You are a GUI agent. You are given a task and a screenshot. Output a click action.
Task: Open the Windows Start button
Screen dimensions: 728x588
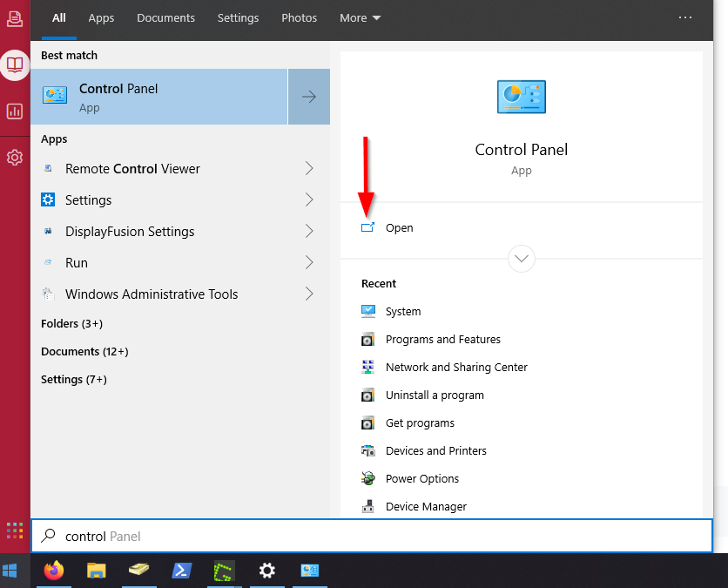click(10, 571)
